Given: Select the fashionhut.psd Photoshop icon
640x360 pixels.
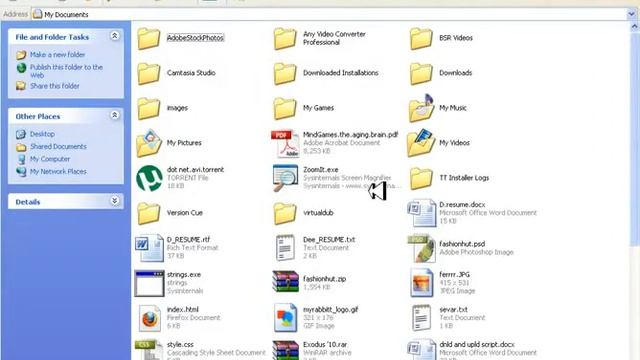Looking at the screenshot, I should [422, 248].
